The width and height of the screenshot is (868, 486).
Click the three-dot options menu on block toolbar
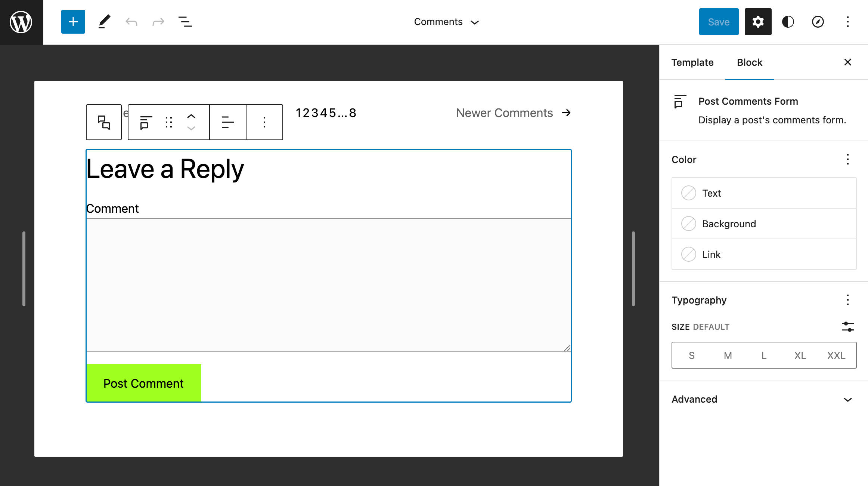coord(264,122)
